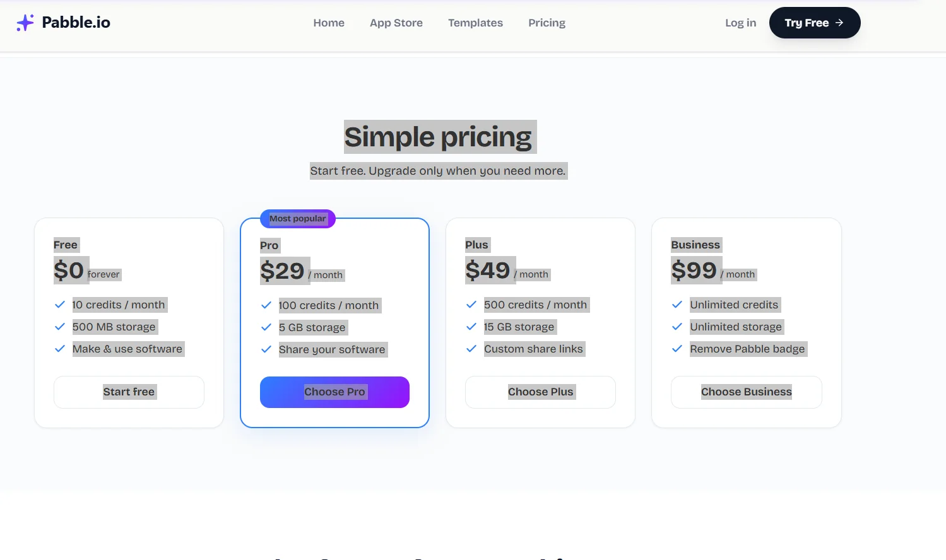Click checkmark beside Remove Pabble badge
This screenshot has height=560, width=946.
677,349
